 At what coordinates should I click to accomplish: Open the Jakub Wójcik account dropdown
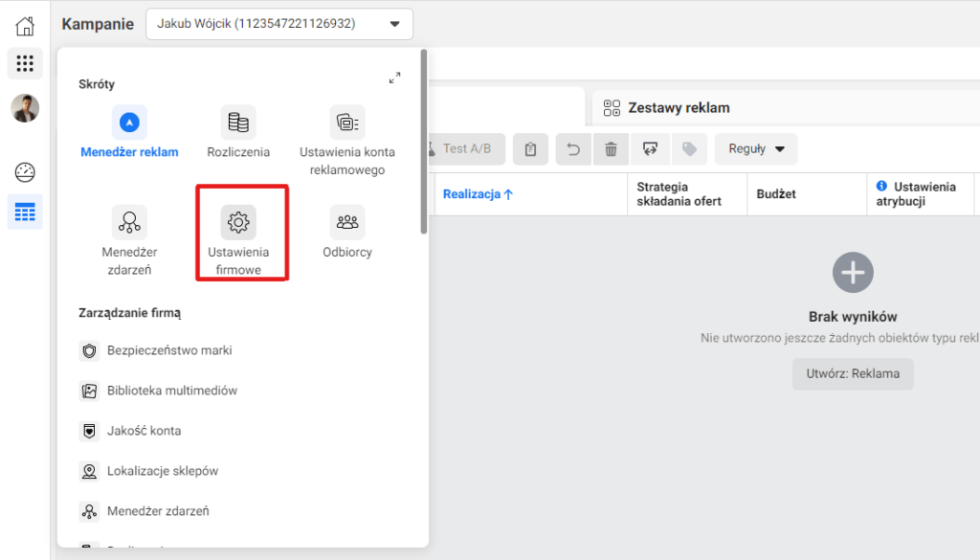click(278, 24)
